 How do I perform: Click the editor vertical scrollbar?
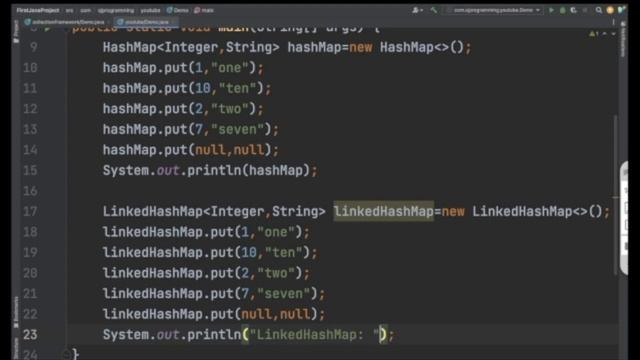[615, 195]
